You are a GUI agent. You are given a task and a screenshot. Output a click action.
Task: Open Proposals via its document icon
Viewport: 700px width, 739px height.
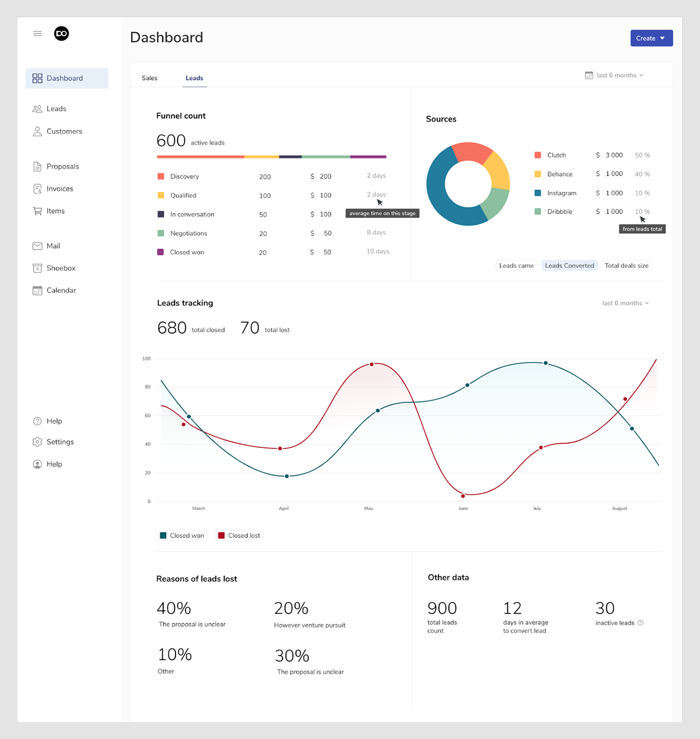point(37,166)
